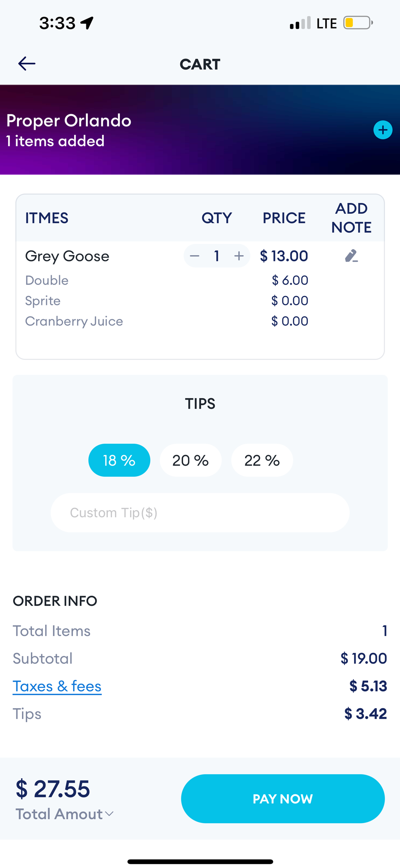Increase Grey Goose quantity with plus
Screen dimensions: 400x868
239,256
